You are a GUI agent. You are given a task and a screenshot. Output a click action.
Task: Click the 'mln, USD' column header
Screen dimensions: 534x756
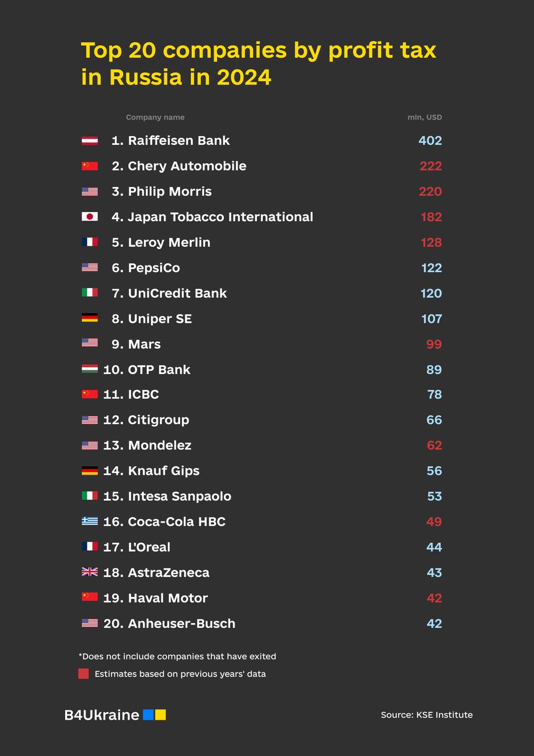[425, 118]
